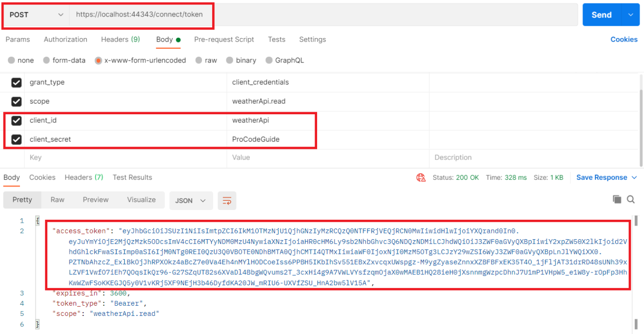Screen dimensions: 644x334
Task: Copy the response body using copy icon
Action: pos(617,199)
